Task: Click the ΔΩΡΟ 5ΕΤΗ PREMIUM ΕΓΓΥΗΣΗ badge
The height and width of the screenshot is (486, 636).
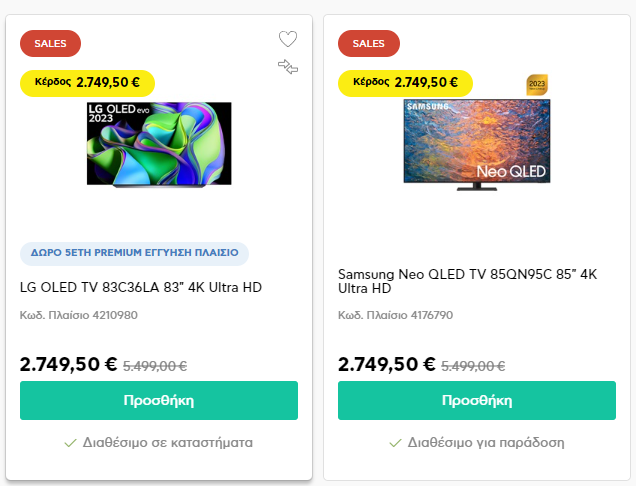Action: click(134, 254)
